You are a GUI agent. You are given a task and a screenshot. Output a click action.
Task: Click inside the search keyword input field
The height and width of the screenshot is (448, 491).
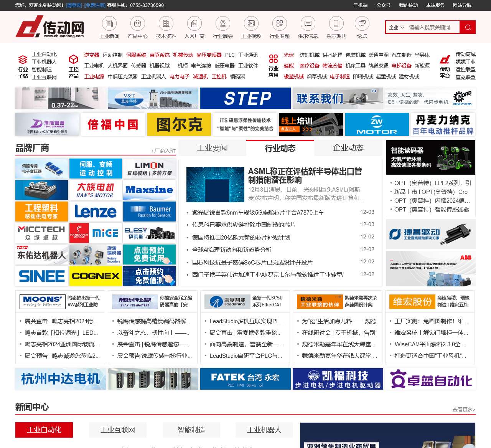(x=432, y=27)
